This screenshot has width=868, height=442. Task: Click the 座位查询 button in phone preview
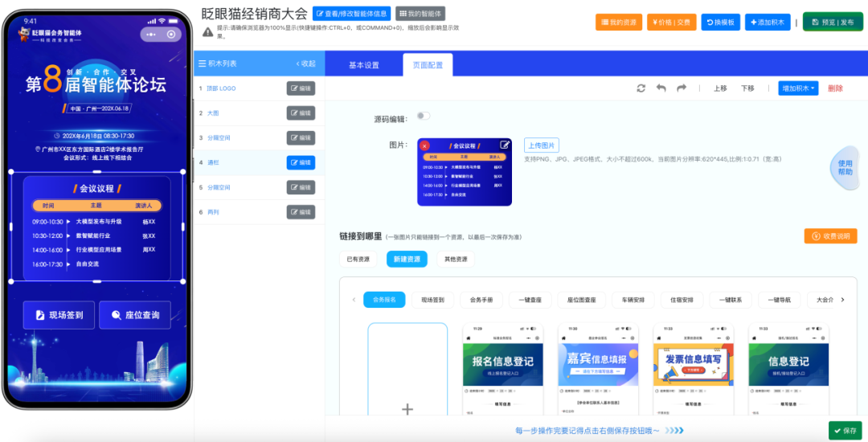click(x=135, y=315)
